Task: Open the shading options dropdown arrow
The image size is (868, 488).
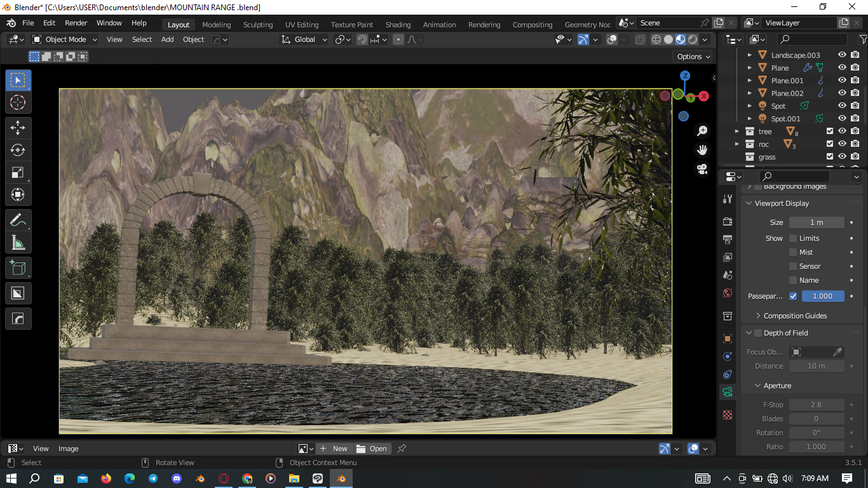Action: pos(706,39)
